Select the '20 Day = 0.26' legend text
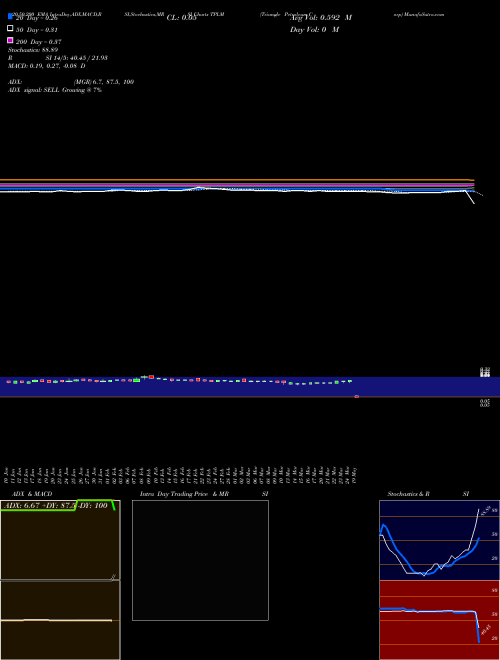The width and height of the screenshot is (500, 660). [x=37, y=18]
